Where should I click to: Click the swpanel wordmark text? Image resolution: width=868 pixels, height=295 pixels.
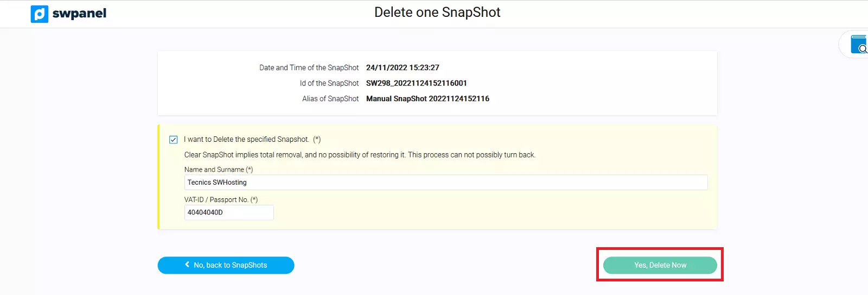(x=79, y=14)
